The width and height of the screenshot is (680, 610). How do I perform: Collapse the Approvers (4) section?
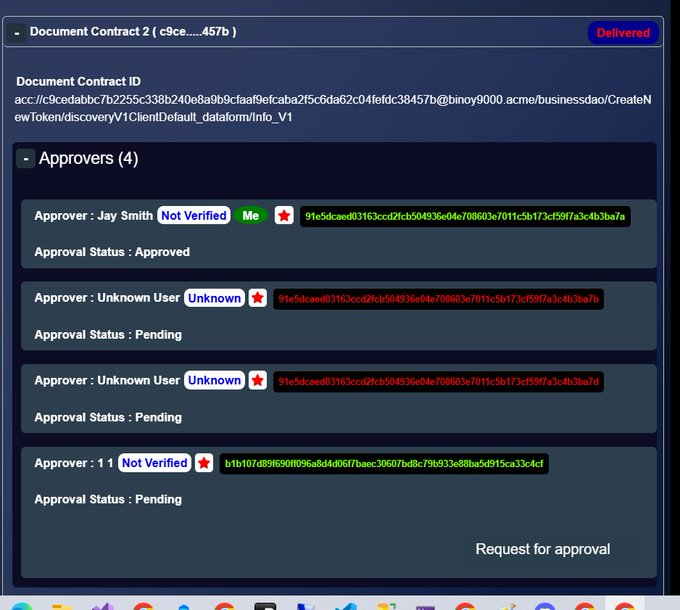click(x=26, y=159)
